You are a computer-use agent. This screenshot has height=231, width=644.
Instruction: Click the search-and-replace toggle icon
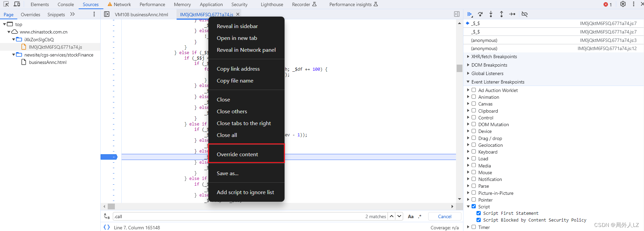[x=107, y=216]
